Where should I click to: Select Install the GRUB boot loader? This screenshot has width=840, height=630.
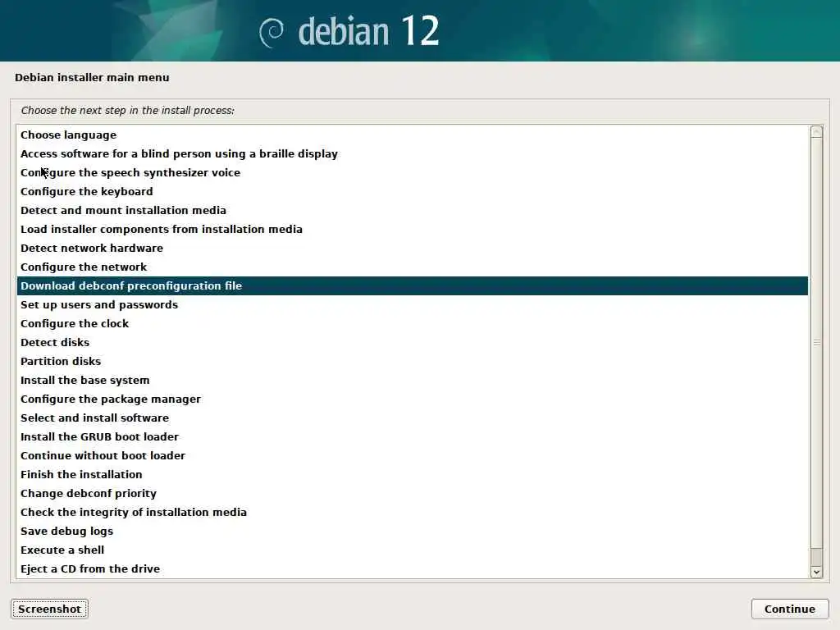click(x=412, y=436)
